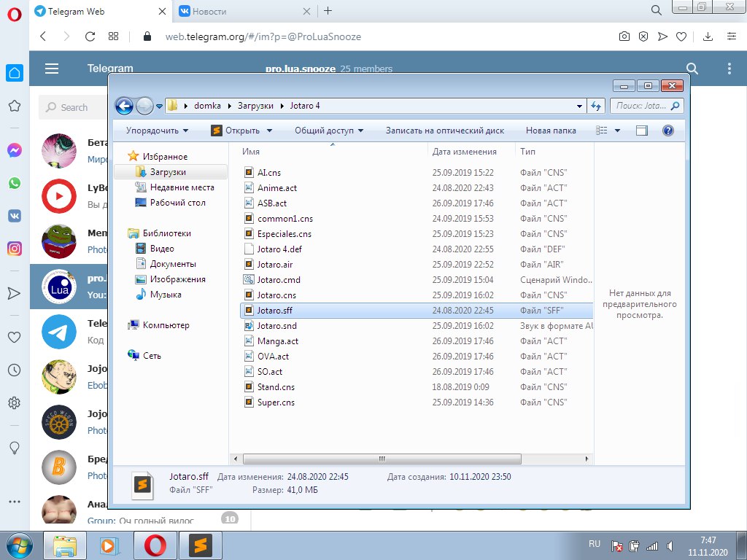
Task: Open Telegram hamburger menu
Action: click(52, 69)
